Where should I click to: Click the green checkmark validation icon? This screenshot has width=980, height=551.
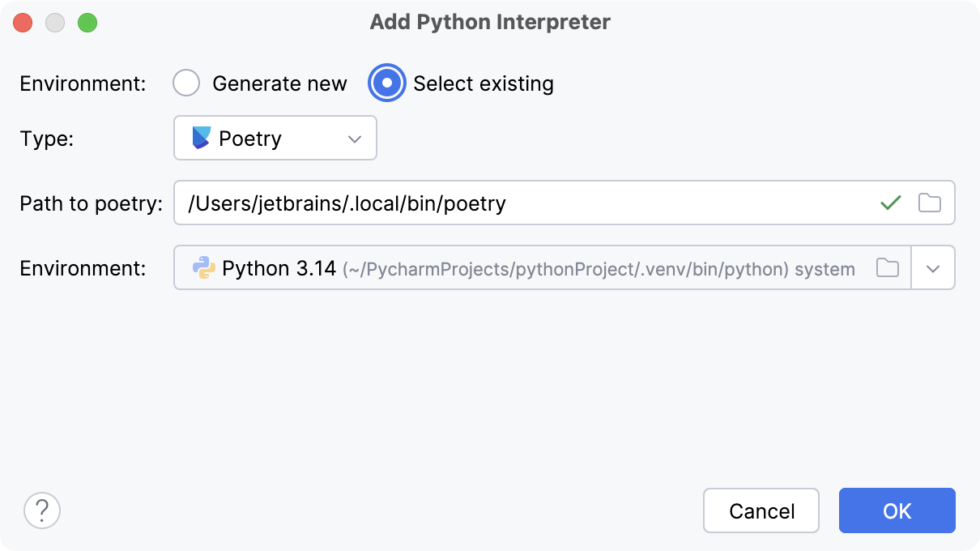coord(890,203)
